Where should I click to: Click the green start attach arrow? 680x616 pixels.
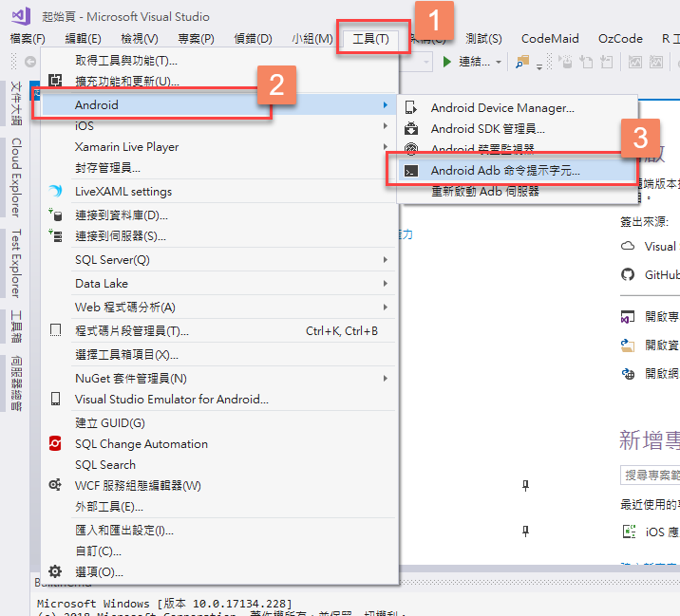(446, 62)
